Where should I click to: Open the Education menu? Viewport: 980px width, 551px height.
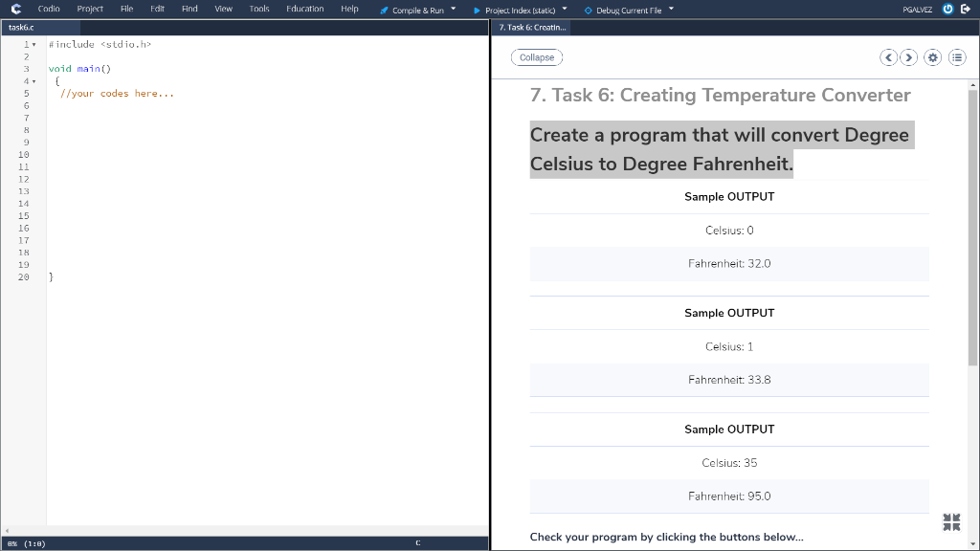[304, 9]
